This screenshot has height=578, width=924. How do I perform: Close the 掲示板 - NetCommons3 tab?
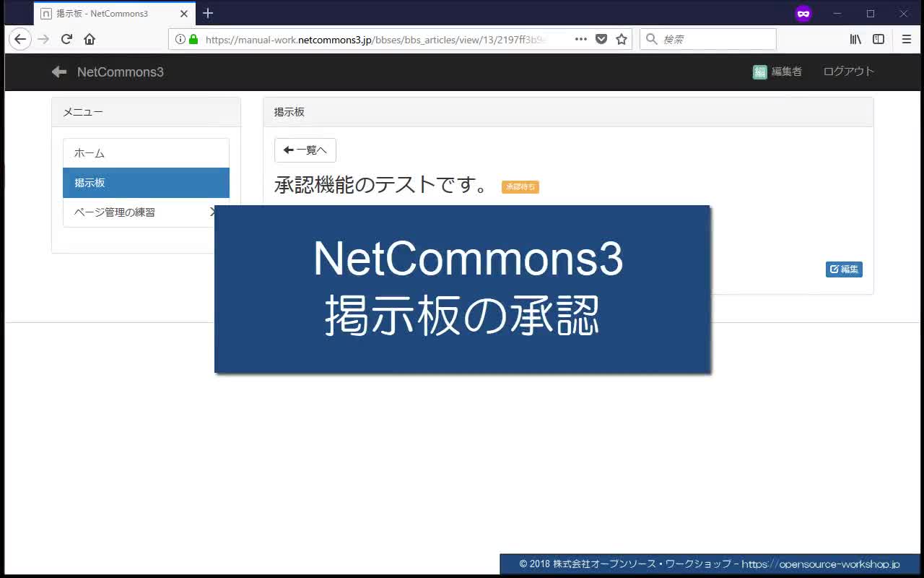point(183,14)
